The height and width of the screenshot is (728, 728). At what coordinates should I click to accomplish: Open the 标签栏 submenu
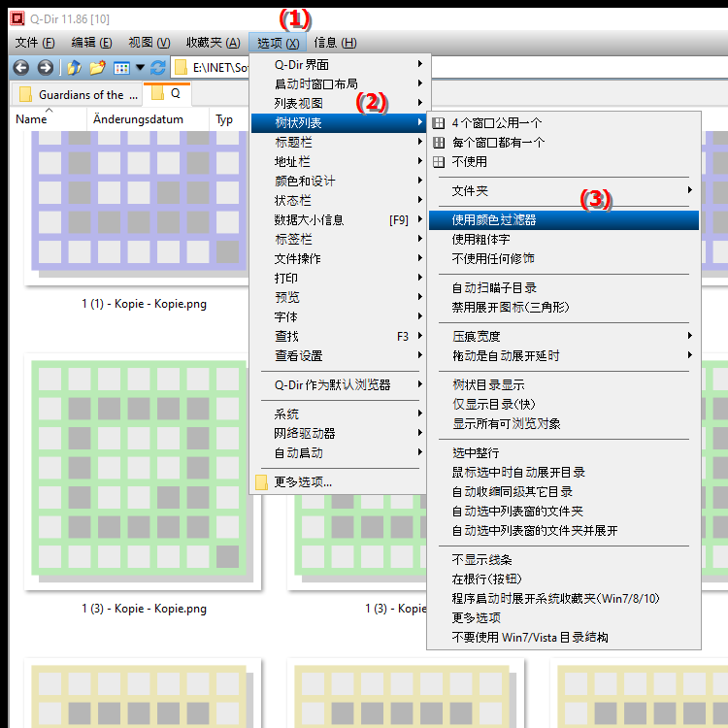coord(339,239)
